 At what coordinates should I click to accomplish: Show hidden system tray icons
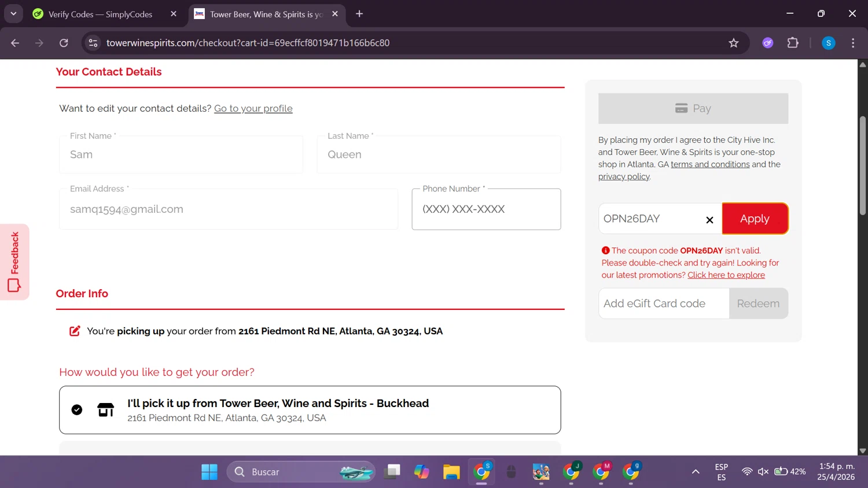(696, 472)
